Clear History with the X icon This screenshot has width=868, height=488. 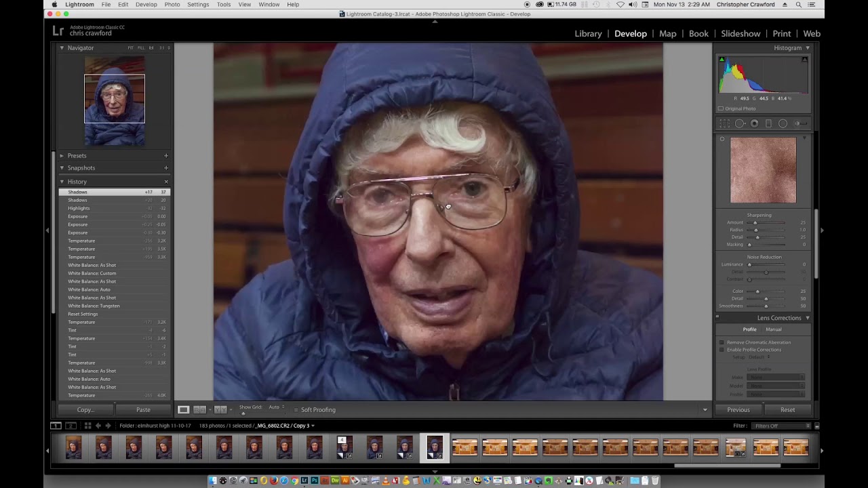pos(166,182)
